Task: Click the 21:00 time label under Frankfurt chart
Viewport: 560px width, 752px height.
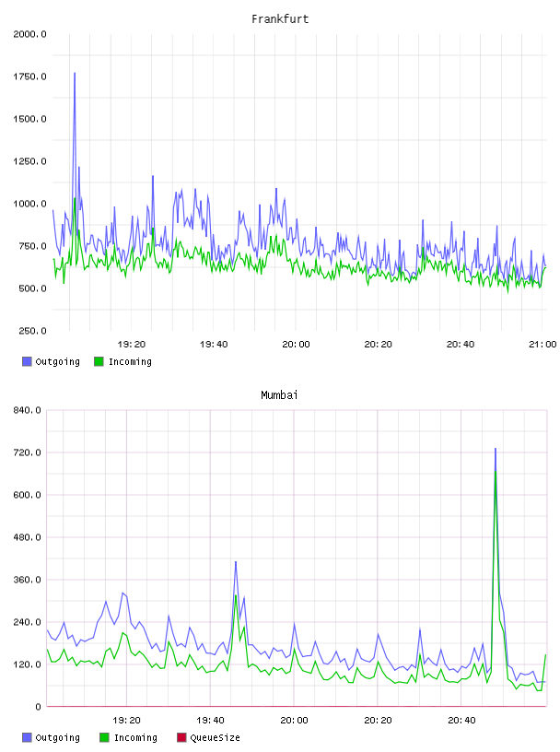Action: pyautogui.click(x=542, y=345)
